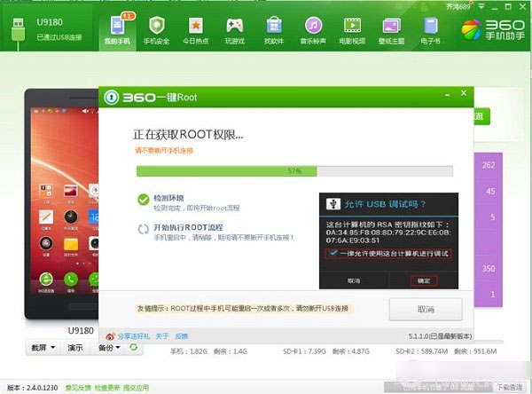This screenshot has width=532, height=394.
Task: Click the 齐鸿689 username in title bar
Action: pyautogui.click(x=458, y=6)
